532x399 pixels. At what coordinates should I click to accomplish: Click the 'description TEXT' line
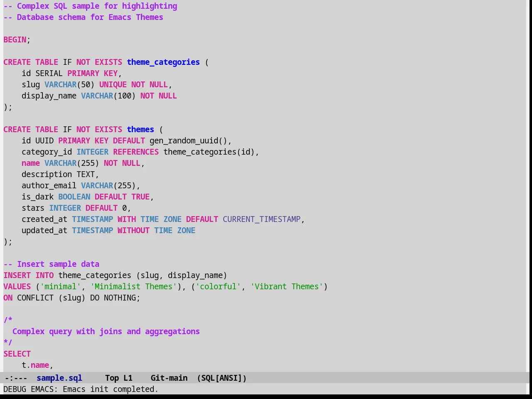pyautogui.click(x=60, y=174)
